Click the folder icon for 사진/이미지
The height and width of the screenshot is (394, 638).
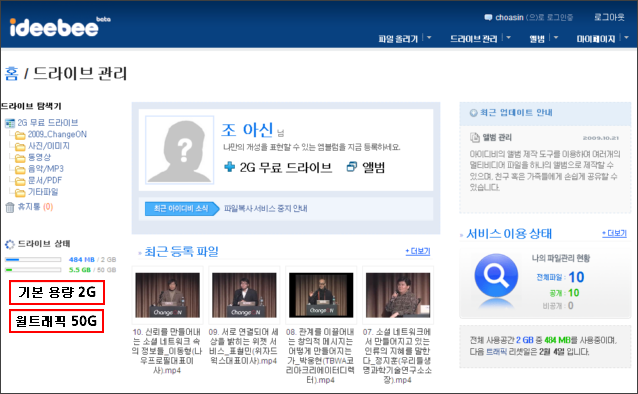point(20,147)
